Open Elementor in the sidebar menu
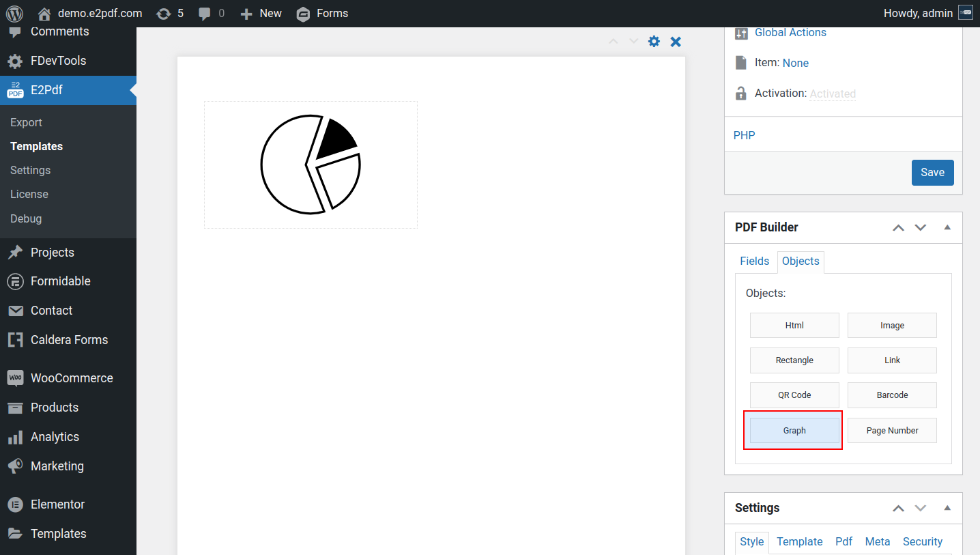980x555 pixels. (x=57, y=504)
